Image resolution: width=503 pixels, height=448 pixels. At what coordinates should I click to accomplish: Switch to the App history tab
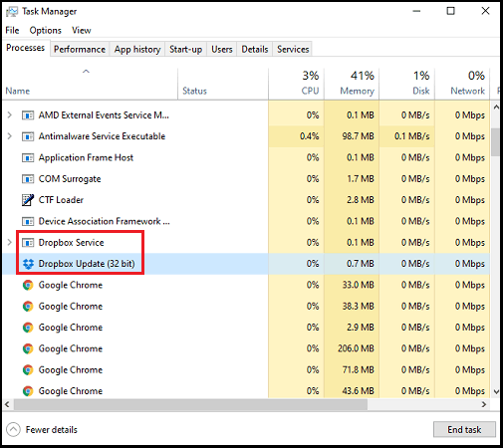pos(137,50)
